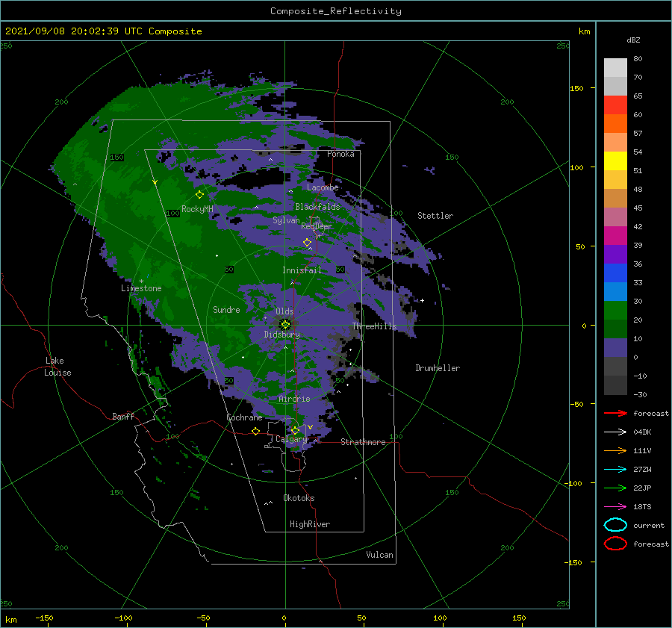672x628 pixels.
Task: Click the Blackfalds map label
Action: click(x=317, y=207)
